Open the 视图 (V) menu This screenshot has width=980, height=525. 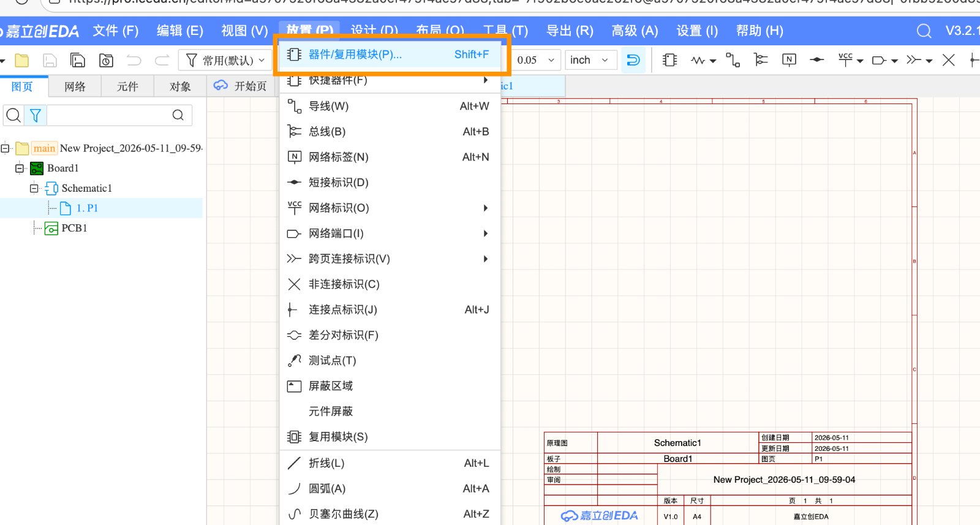coord(244,31)
